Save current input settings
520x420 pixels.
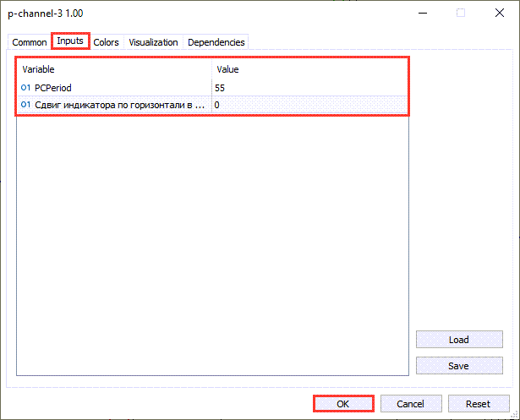(x=459, y=366)
